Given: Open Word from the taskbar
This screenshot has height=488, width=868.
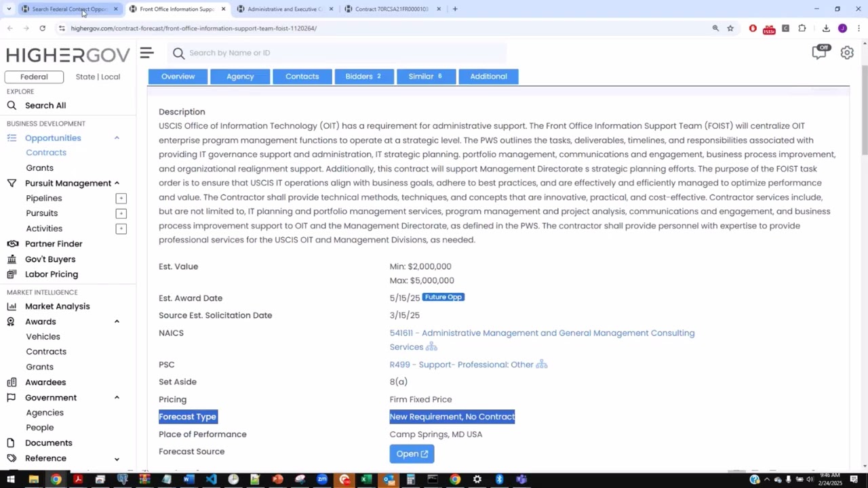Looking at the screenshot, I should coord(189,480).
